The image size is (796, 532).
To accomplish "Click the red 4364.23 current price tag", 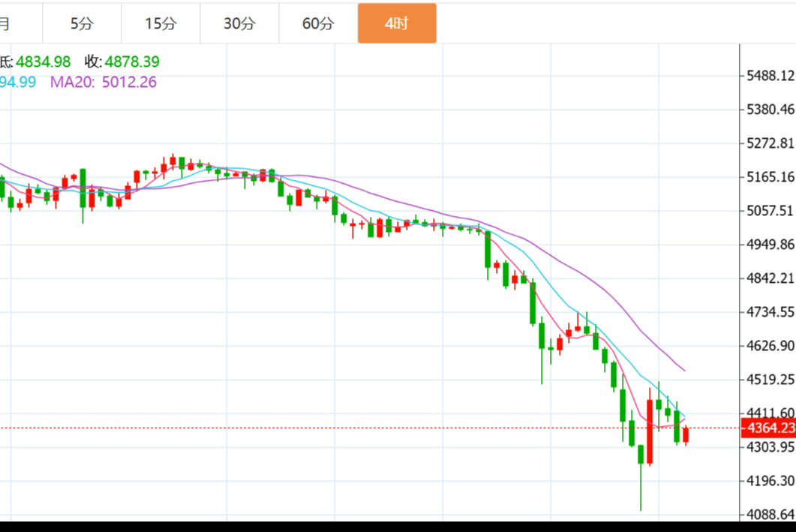I will tap(767, 428).
